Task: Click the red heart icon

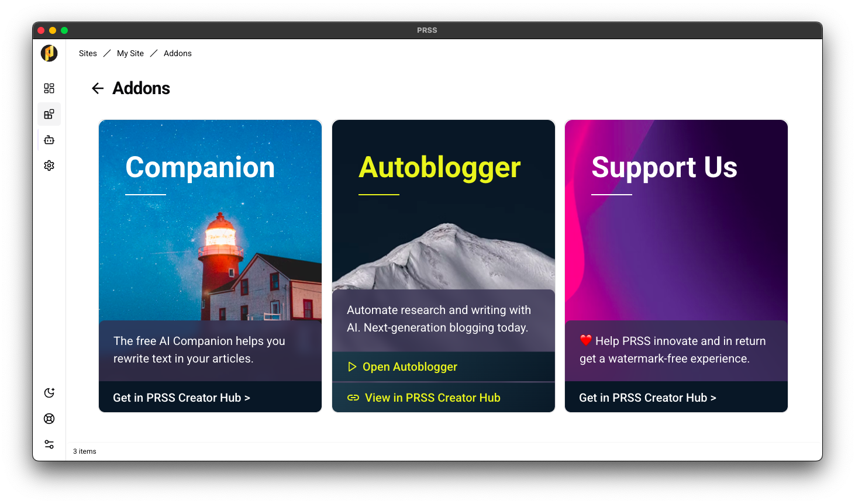Action: click(x=586, y=340)
